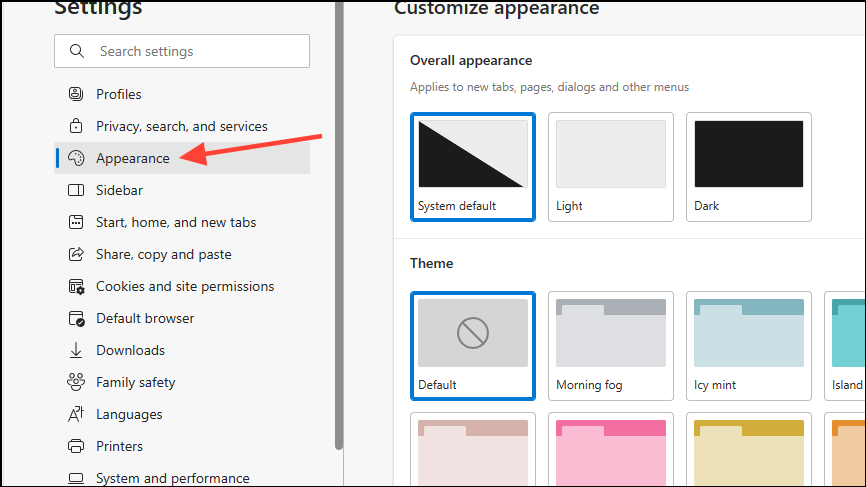This screenshot has height=487, width=866.
Task: Open Cookies and site permissions
Action: click(x=182, y=286)
